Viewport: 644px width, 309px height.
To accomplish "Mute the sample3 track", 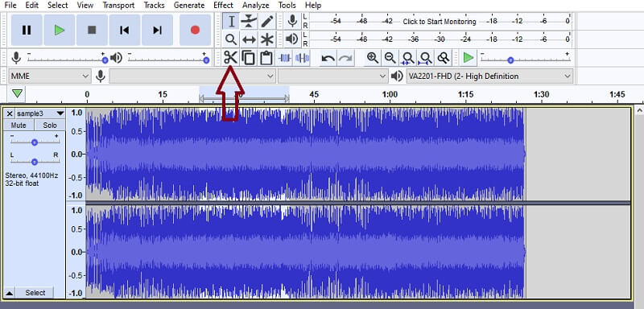I will point(19,126).
